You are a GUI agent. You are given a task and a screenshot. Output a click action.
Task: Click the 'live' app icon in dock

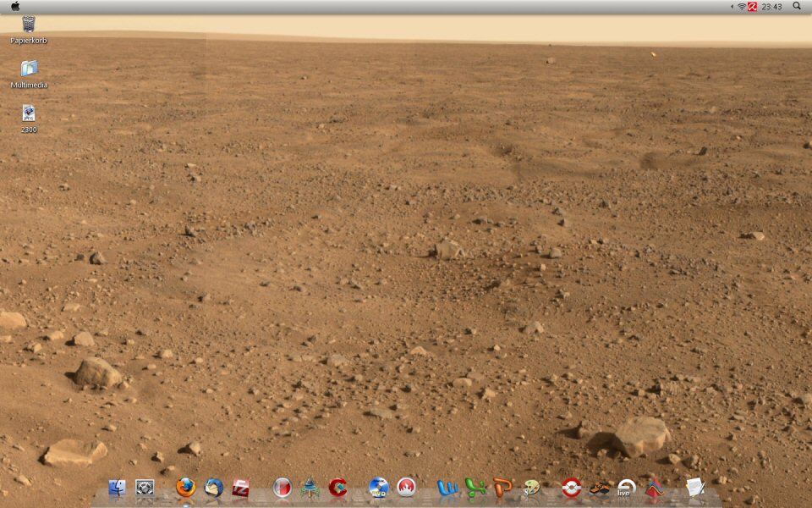[626, 488]
